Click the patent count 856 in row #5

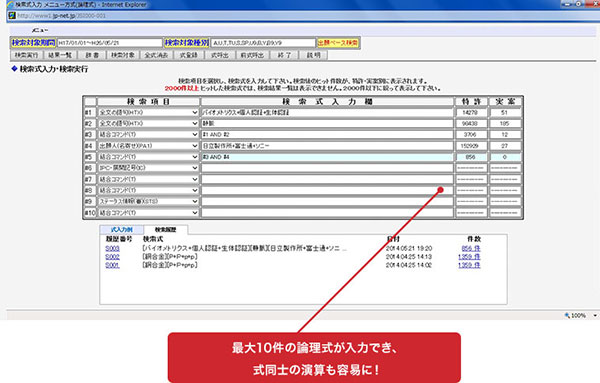470,157
